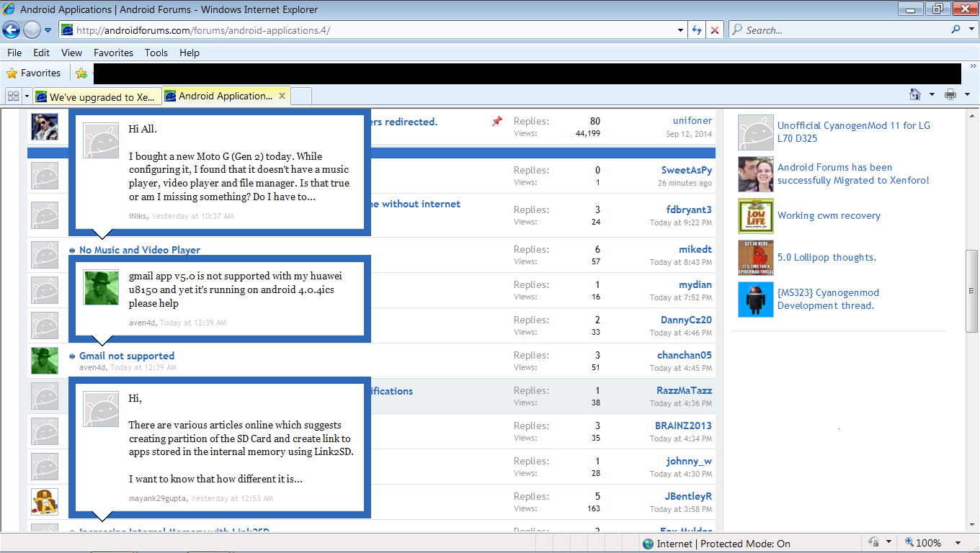Expand the address bar URL dropdown
This screenshot has height=553, width=980.
coord(681,30)
